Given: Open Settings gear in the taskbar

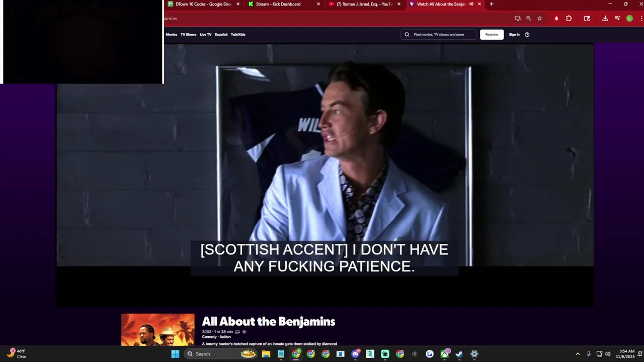Looking at the screenshot, I should [x=474, y=354].
